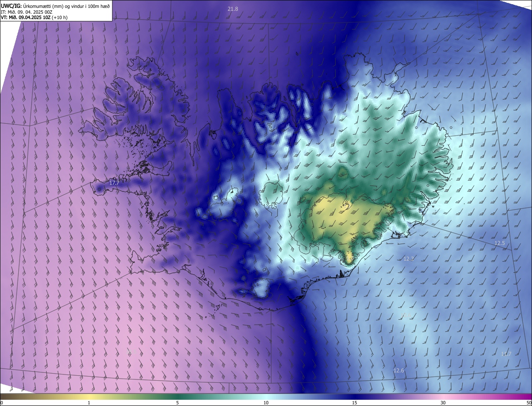Click the 21.8 value label on the map
The image size is (532, 406).
pyautogui.click(x=233, y=9)
